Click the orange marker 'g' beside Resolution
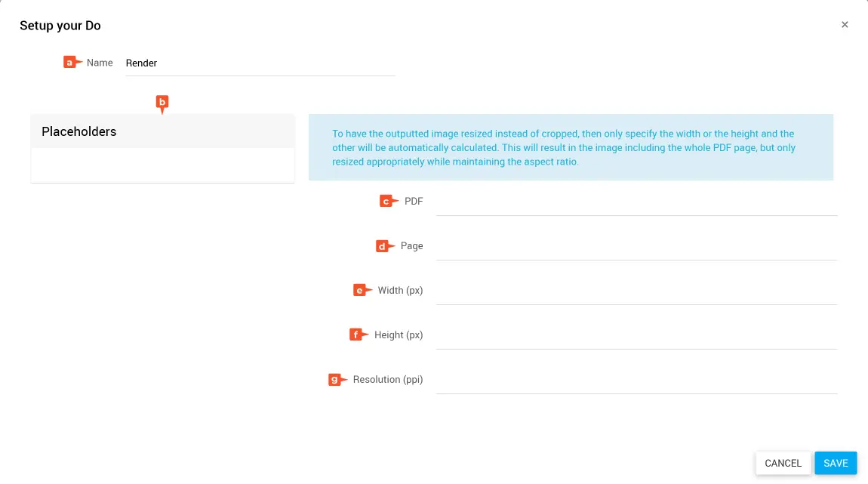The height and width of the screenshot is (484, 868). click(x=337, y=380)
